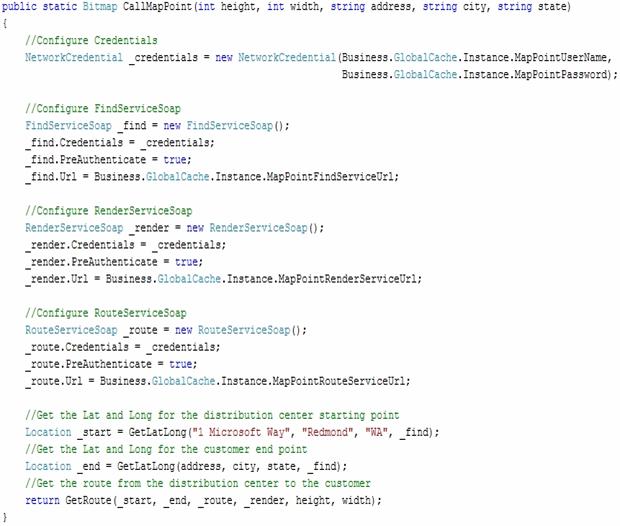620x526 pixels.
Task: Click the //Configure Credentials comment
Action: (91, 40)
